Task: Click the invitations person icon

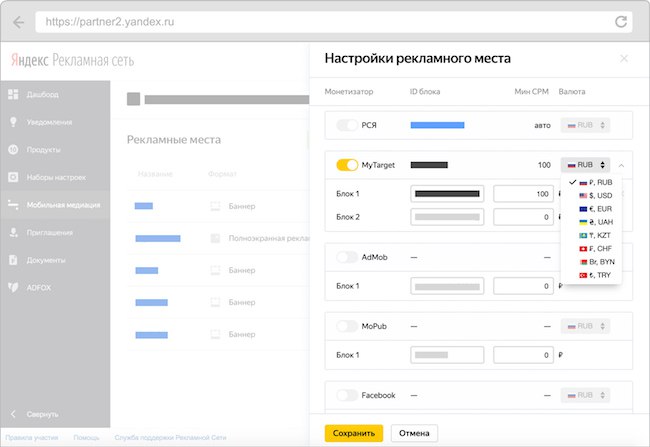Action: click(x=13, y=233)
